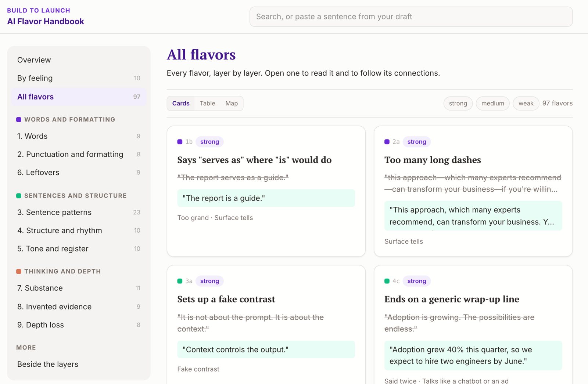Open the 1. Words category
The width and height of the screenshot is (588, 384).
[x=79, y=136]
